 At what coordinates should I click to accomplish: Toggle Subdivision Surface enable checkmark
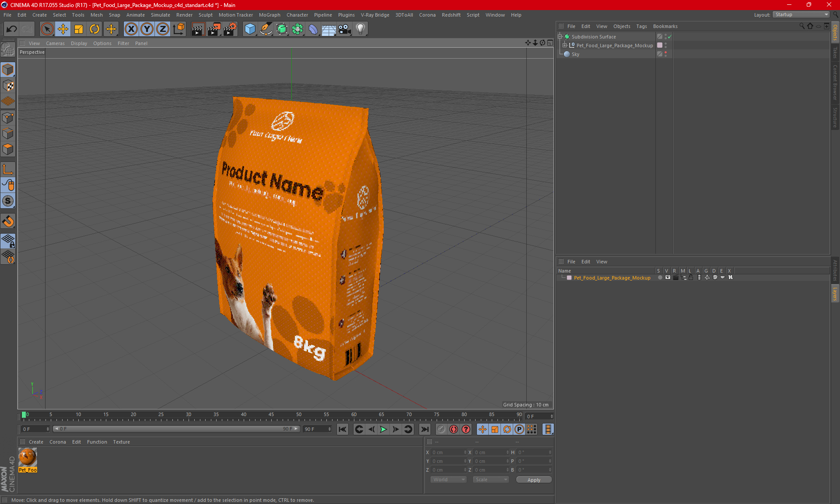pyautogui.click(x=669, y=37)
